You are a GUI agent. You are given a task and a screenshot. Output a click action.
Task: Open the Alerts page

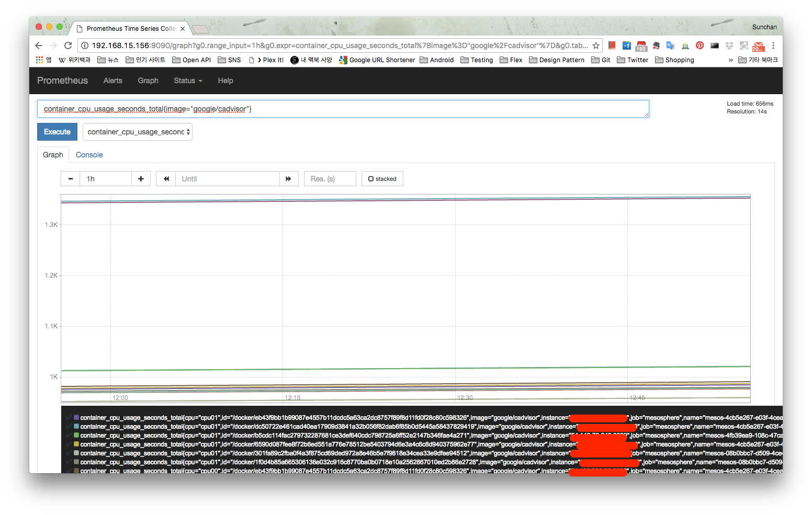(113, 81)
